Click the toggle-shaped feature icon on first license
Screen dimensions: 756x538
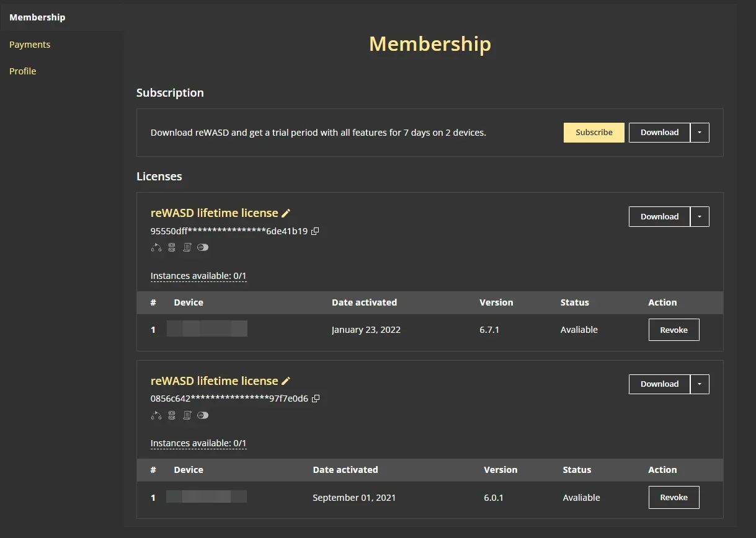click(203, 247)
